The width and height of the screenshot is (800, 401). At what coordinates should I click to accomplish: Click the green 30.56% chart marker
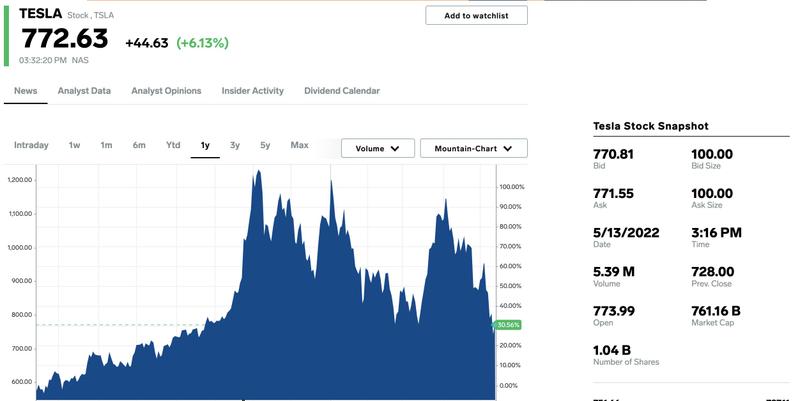click(x=508, y=325)
